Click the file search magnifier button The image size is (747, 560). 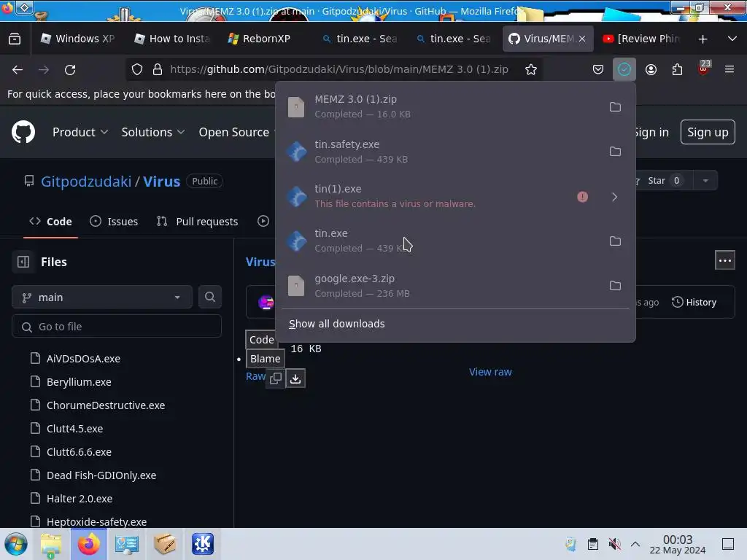(209, 297)
